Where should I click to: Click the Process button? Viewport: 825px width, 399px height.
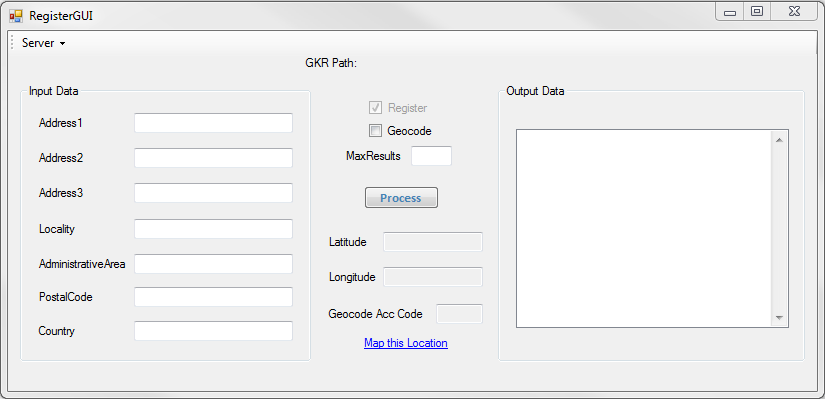click(x=401, y=198)
